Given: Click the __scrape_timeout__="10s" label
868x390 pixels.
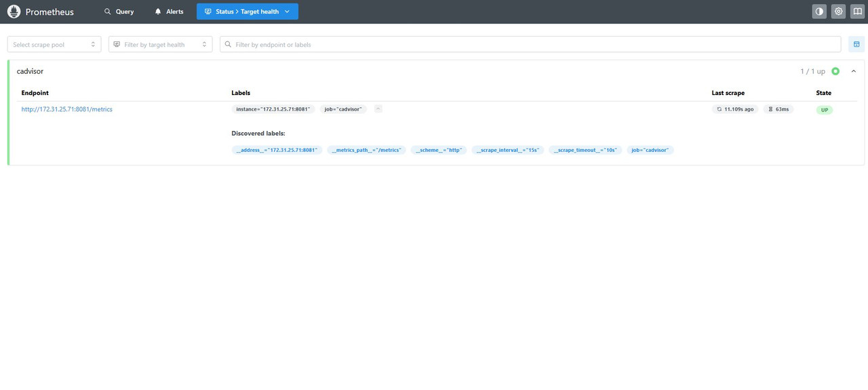Looking at the screenshot, I should 585,150.
